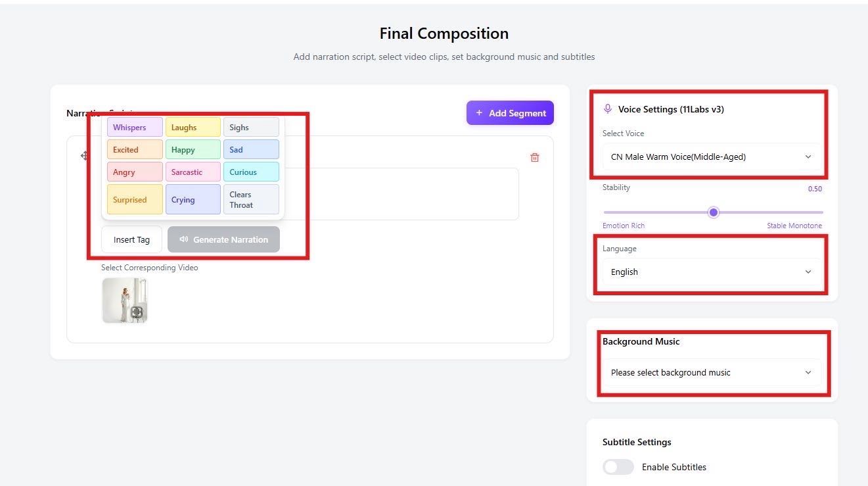Click the Add Segment button
This screenshot has height=486, width=868.
click(510, 113)
